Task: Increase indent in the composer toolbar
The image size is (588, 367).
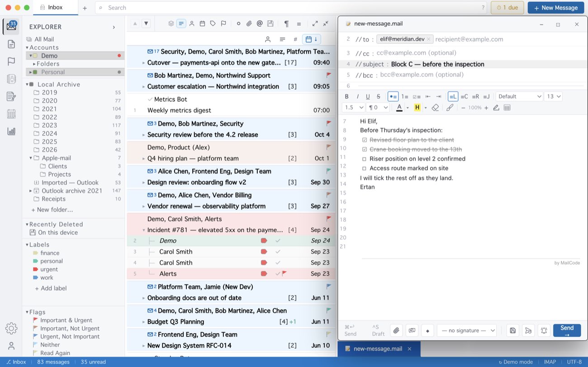Action: (439, 96)
